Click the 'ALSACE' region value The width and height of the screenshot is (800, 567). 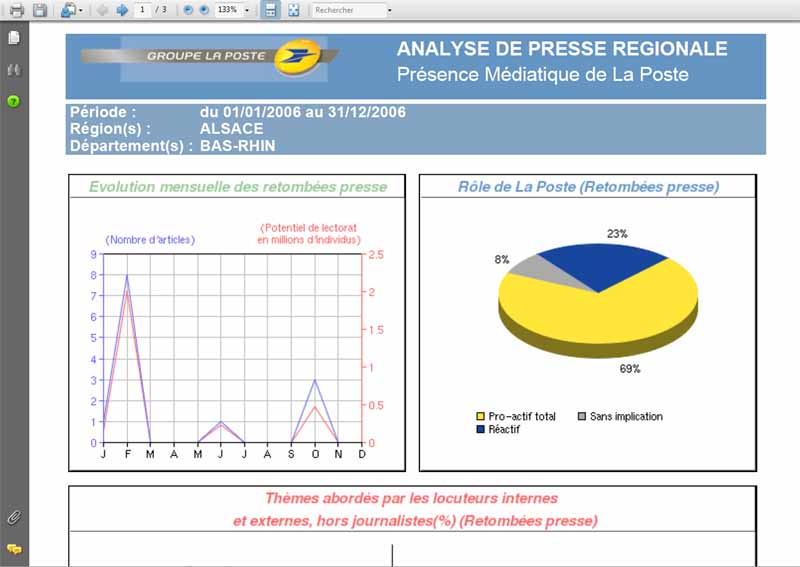(232, 129)
